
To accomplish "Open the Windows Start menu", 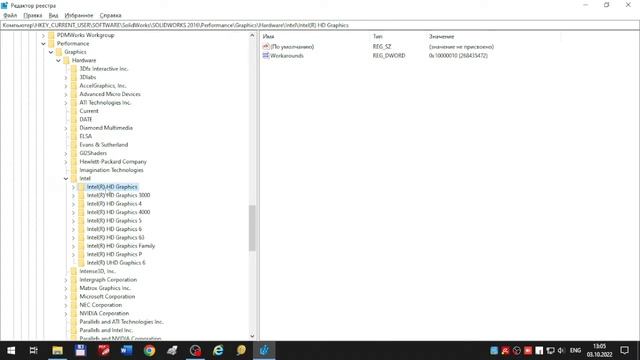I will coord(11,351).
